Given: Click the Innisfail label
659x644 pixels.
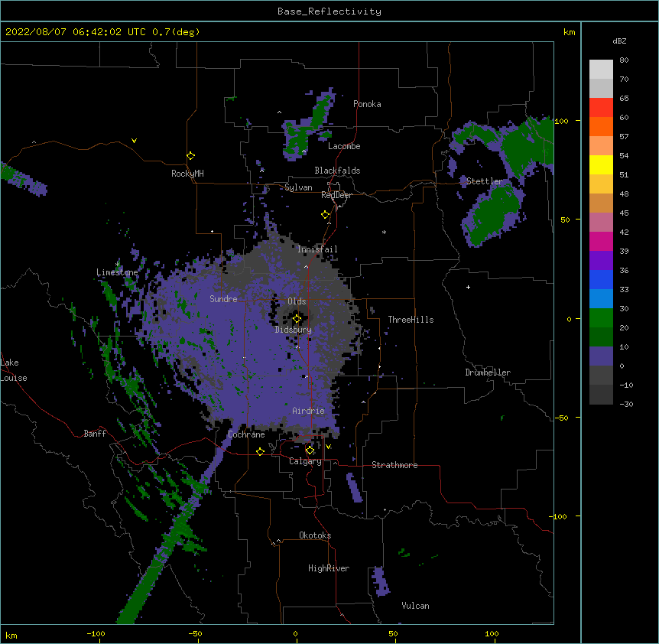Looking at the screenshot, I should 317,249.
